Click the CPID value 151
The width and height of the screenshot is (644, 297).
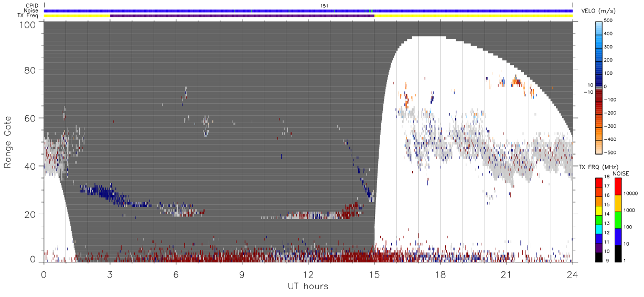pyautogui.click(x=324, y=6)
